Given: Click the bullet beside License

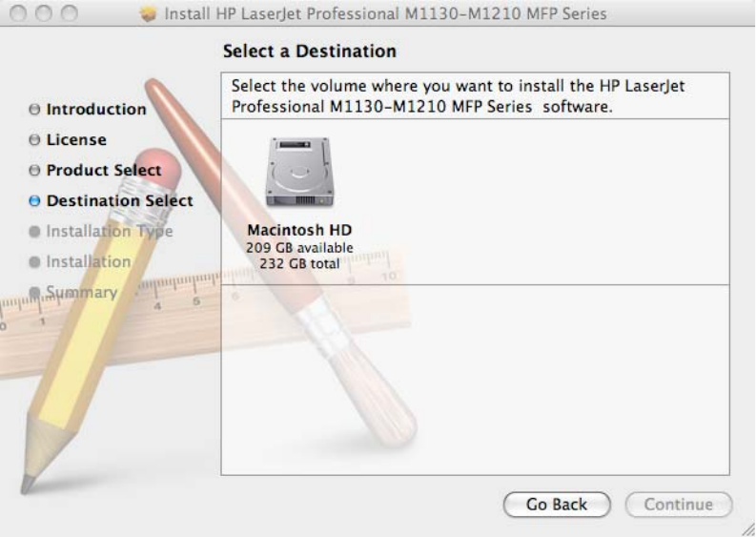Looking at the screenshot, I should coord(34,140).
